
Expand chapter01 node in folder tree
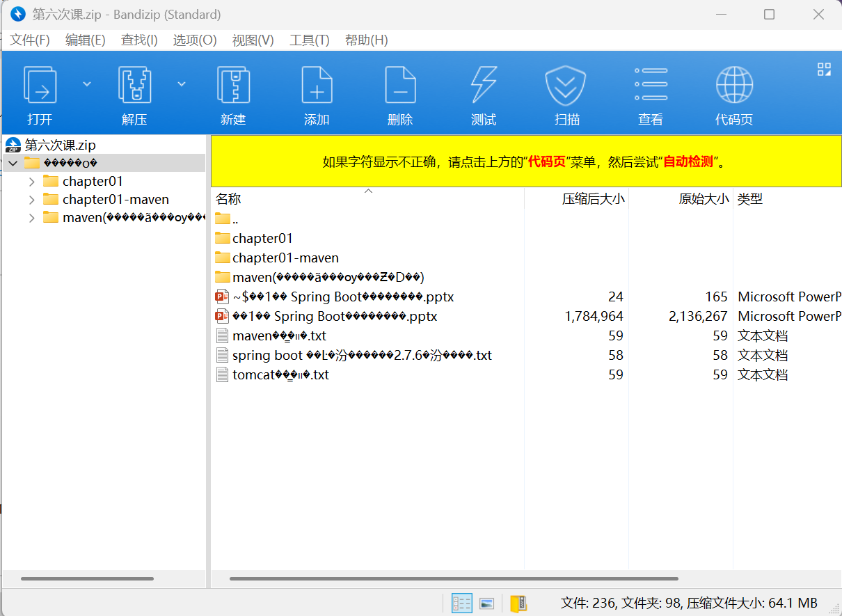click(x=32, y=181)
